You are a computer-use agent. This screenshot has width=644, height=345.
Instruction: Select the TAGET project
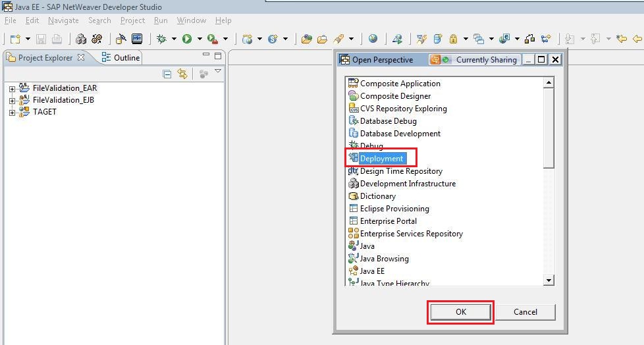(45, 112)
